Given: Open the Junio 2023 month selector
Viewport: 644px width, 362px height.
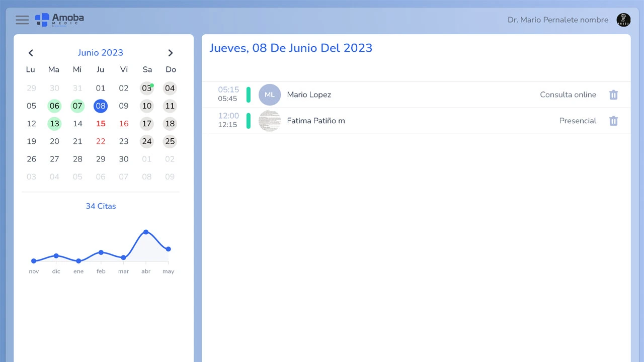Looking at the screenshot, I should coord(101,53).
